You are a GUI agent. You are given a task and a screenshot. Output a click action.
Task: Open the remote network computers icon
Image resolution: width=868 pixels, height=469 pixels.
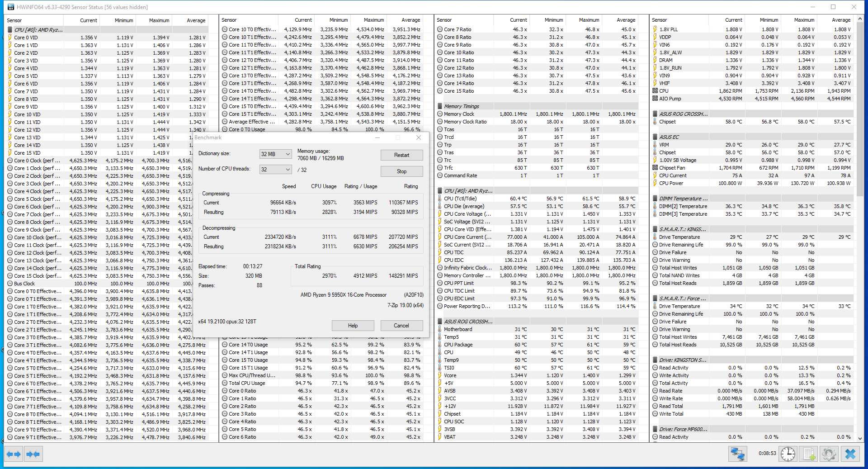(737, 454)
